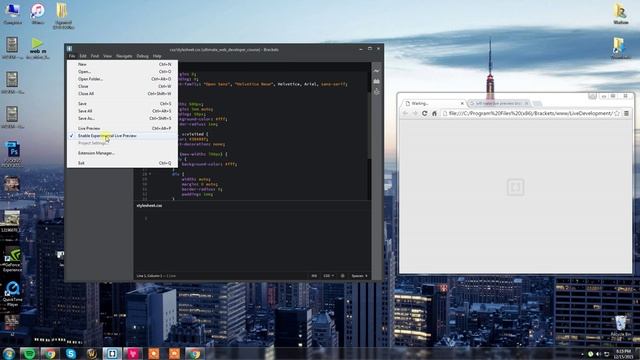Open CSS language dropdown in Brackets status bar
The height and width of the screenshot is (360, 640).
coord(329,276)
